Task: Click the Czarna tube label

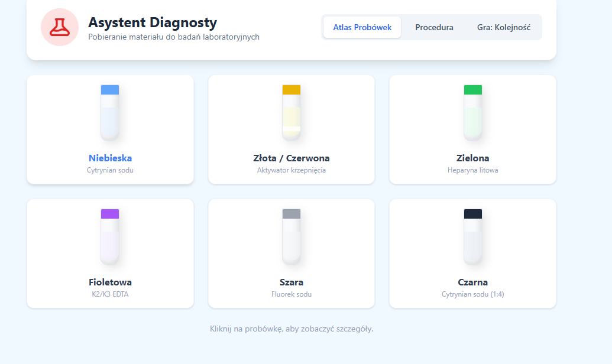Action: tap(472, 282)
